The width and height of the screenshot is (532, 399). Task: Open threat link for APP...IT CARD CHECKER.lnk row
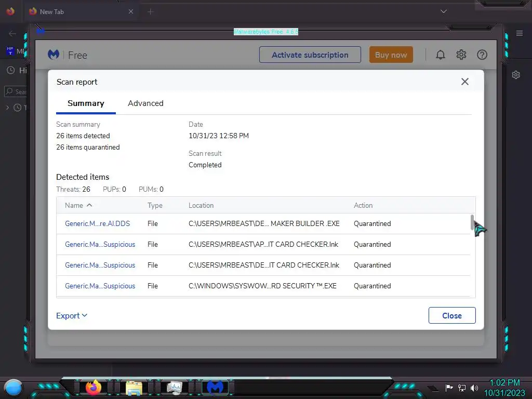[100, 244]
